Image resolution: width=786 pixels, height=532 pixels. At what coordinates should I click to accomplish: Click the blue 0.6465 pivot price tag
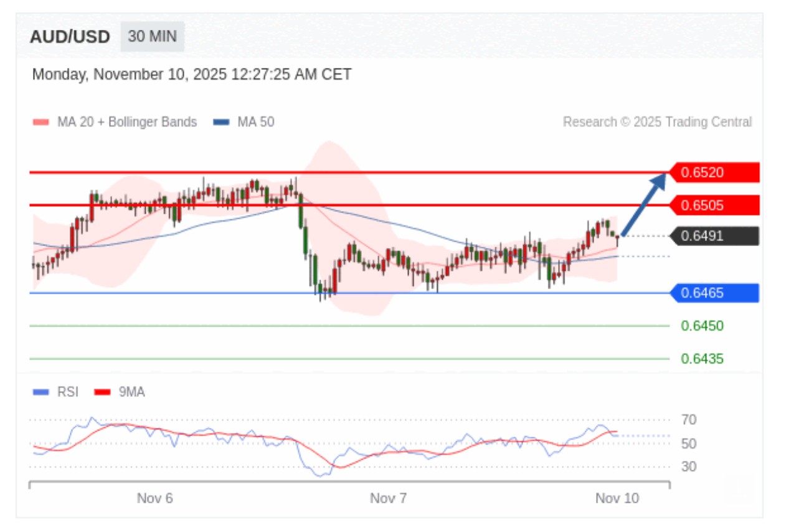(x=714, y=293)
